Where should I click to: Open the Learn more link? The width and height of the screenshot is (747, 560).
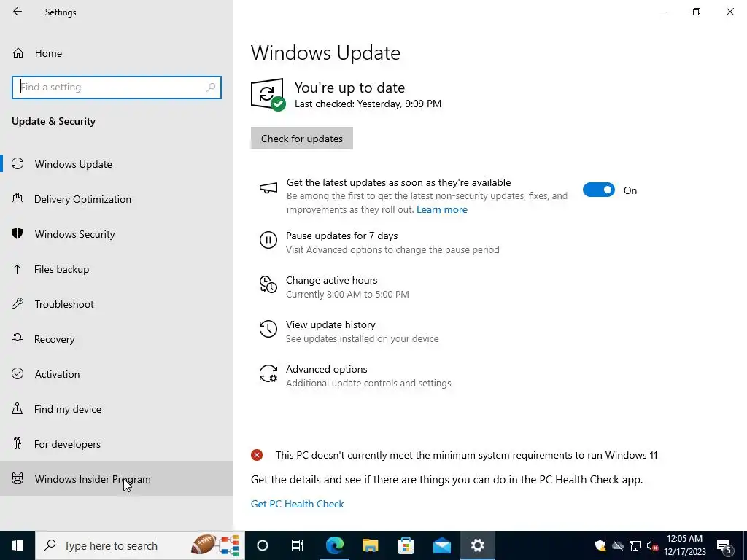pyautogui.click(x=441, y=209)
